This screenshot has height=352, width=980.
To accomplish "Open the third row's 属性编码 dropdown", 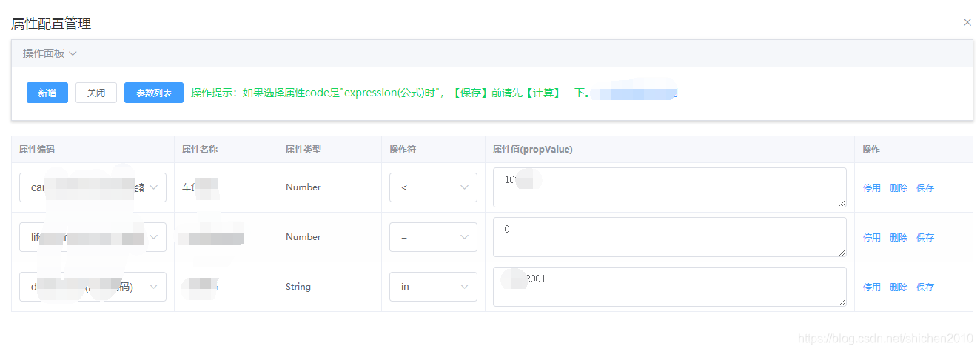I will pyautogui.click(x=93, y=287).
